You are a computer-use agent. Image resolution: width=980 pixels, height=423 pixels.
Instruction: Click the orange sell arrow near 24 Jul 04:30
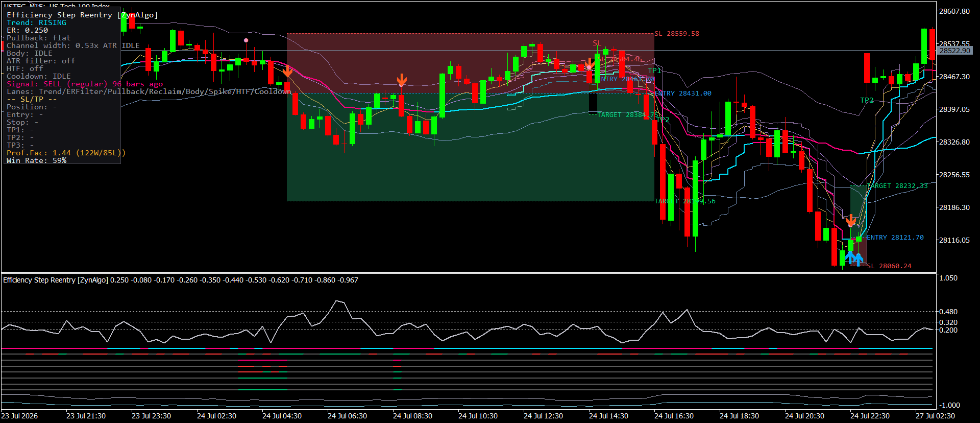(x=288, y=72)
